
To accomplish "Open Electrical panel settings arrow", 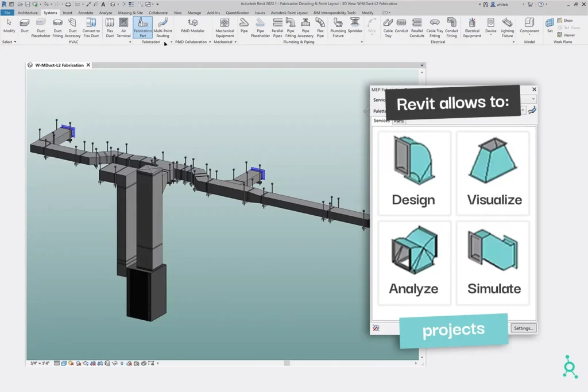I will 513,42.
